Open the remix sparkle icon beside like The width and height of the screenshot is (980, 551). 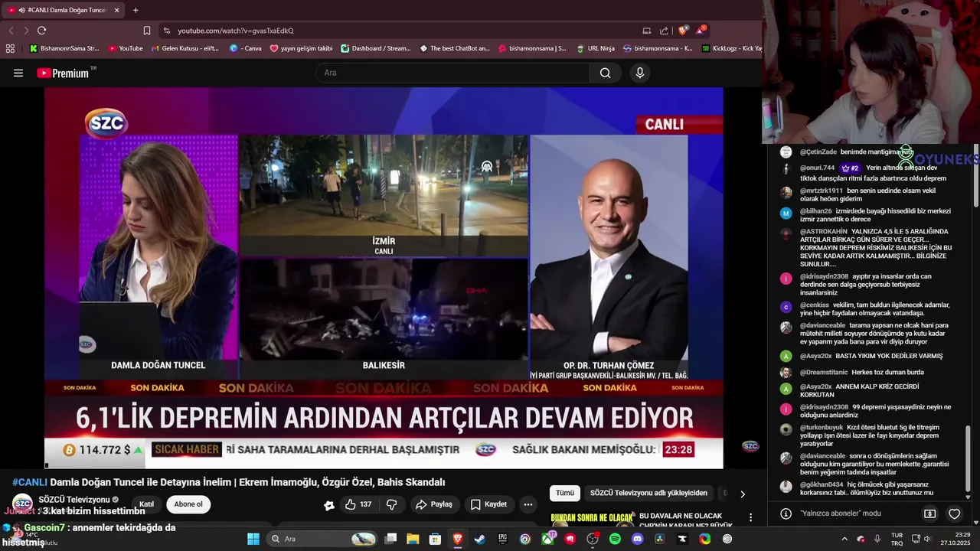[329, 505]
